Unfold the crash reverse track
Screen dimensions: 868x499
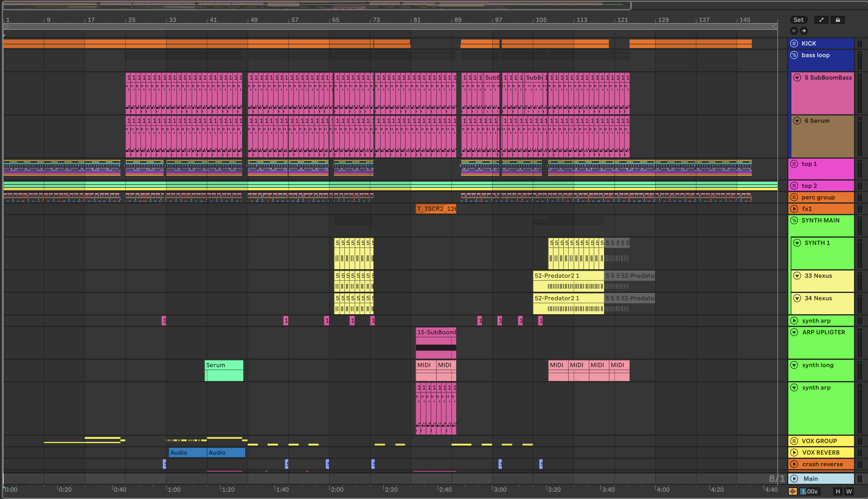pos(794,464)
